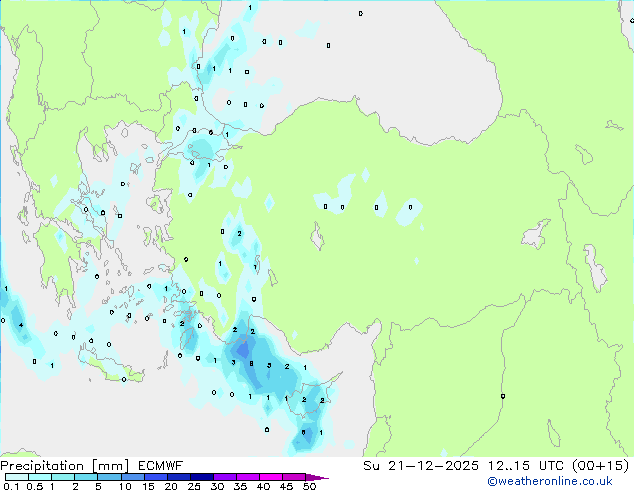
Task: Click the '25' legend scale label
Action: click(x=194, y=486)
